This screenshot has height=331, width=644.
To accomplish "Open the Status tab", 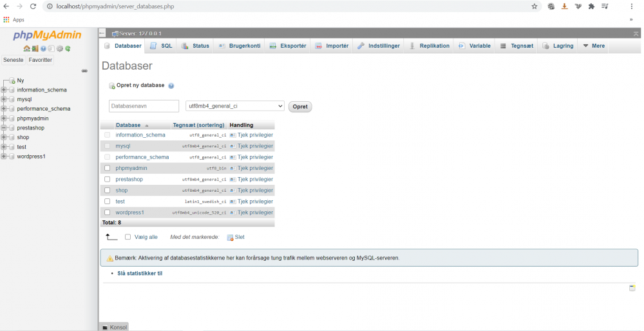I will pos(196,46).
